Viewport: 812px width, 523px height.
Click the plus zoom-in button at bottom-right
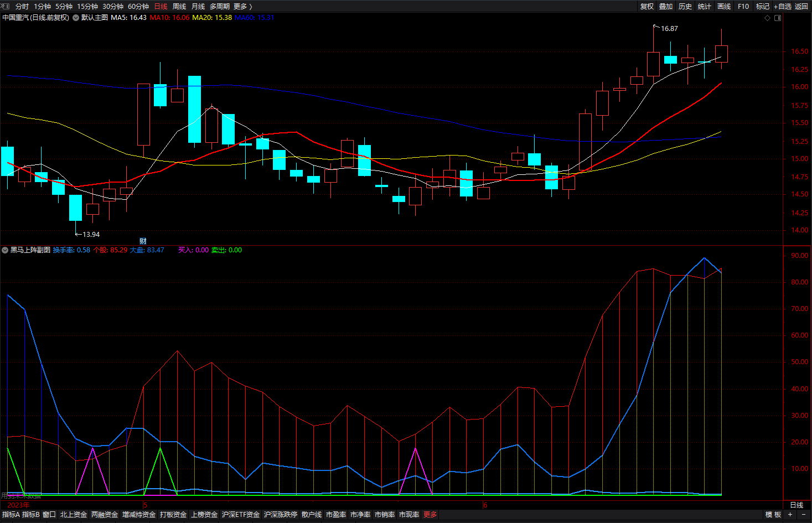(x=790, y=515)
